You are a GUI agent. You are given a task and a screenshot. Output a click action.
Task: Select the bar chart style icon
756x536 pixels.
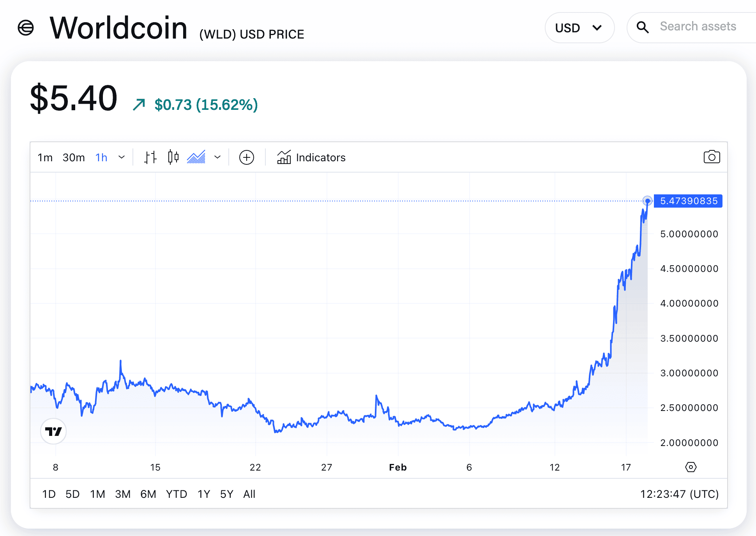[x=150, y=157]
